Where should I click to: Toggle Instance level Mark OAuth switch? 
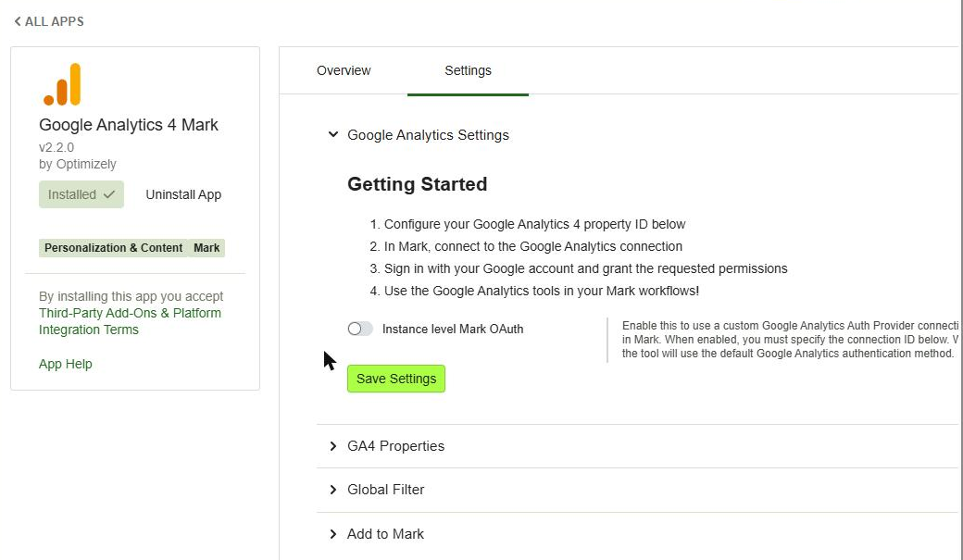pyautogui.click(x=360, y=329)
